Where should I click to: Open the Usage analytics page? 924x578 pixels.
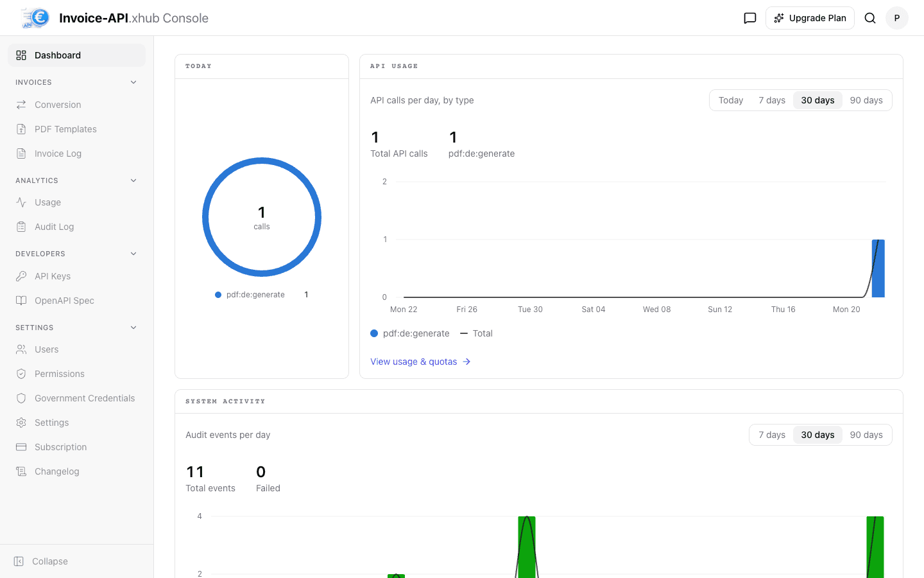76,202
